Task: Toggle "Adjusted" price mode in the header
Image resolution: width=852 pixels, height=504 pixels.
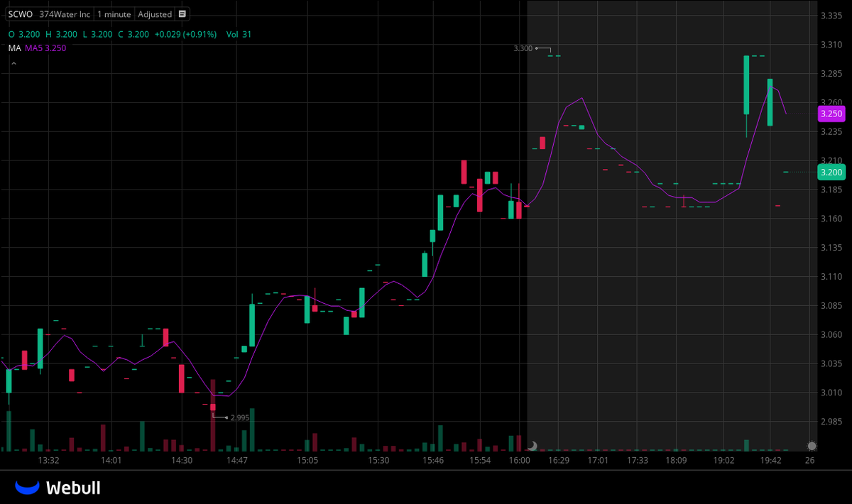Action: point(155,13)
